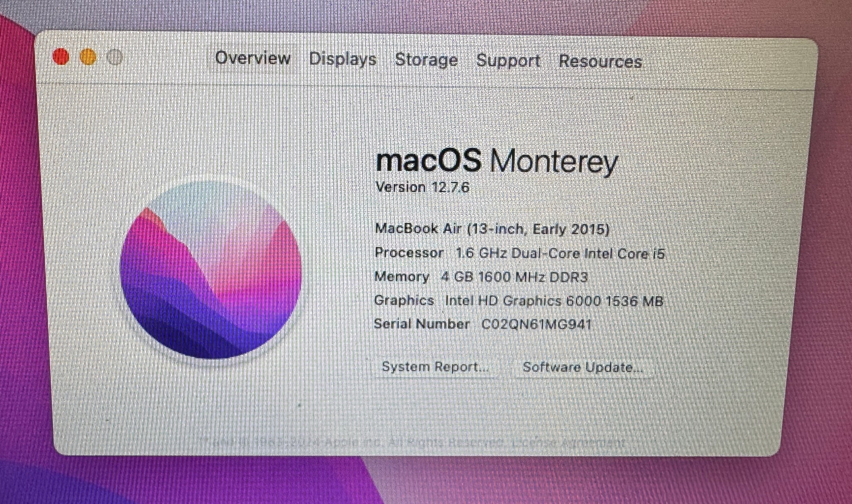Click the macOS Monterey title text

tap(496, 162)
